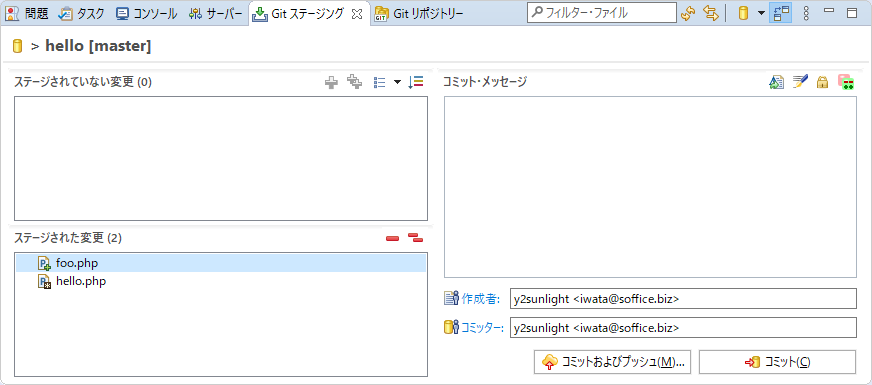Switch to the コンソール tab
The image size is (872, 385).
(147, 13)
